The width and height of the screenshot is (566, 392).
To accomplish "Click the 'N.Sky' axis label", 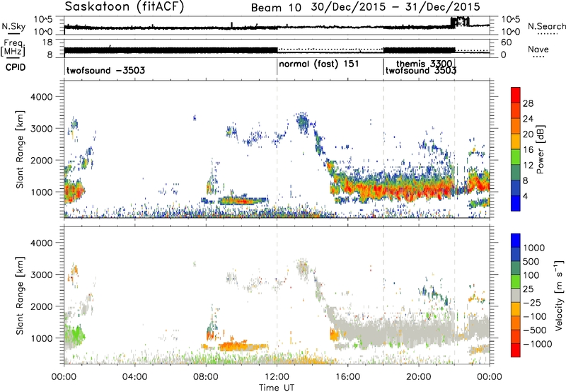I will (13, 26).
